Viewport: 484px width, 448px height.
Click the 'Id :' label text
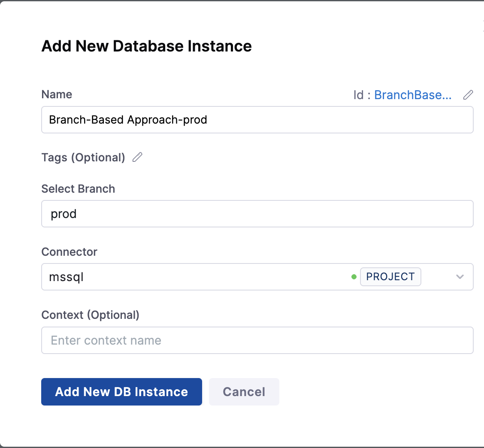pos(362,95)
